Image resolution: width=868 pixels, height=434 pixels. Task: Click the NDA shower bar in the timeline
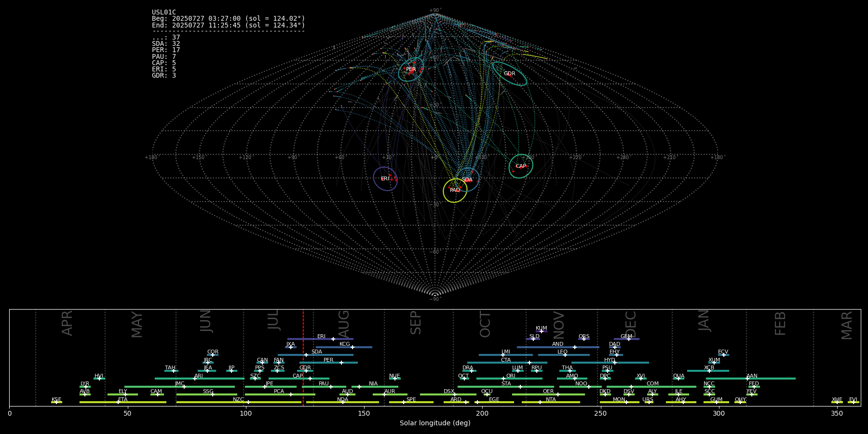coord(342,402)
